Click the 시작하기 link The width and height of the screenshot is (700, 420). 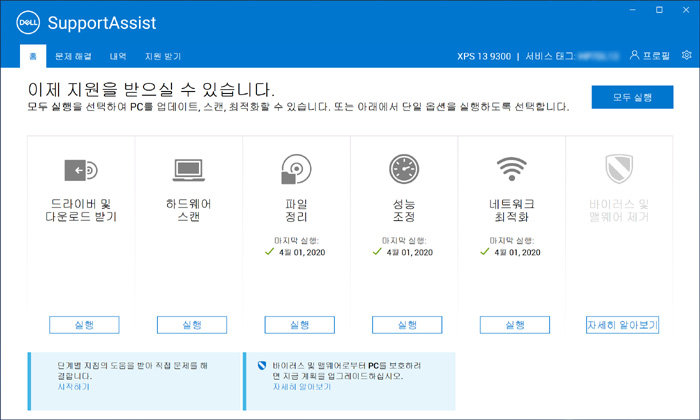tap(74, 387)
